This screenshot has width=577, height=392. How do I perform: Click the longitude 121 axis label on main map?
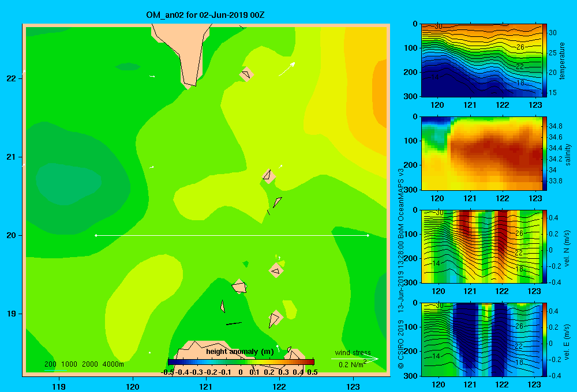click(206, 386)
